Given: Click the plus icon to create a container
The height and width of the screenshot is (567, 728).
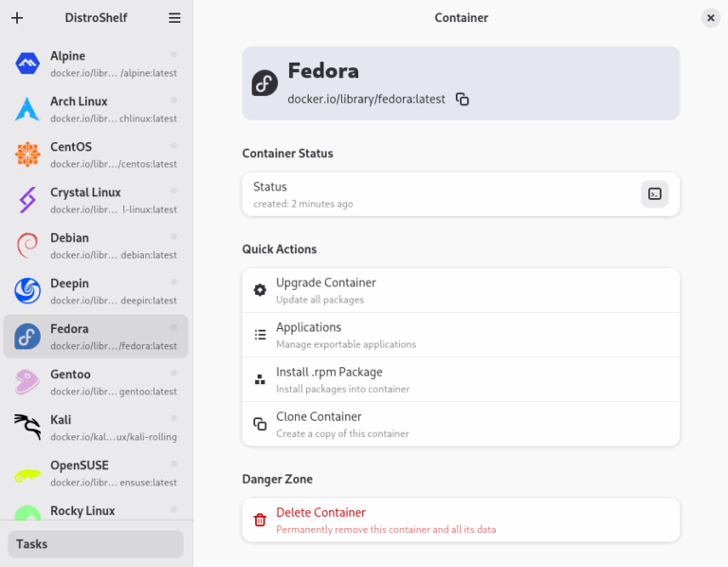Looking at the screenshot, I should tap(17, 18).
